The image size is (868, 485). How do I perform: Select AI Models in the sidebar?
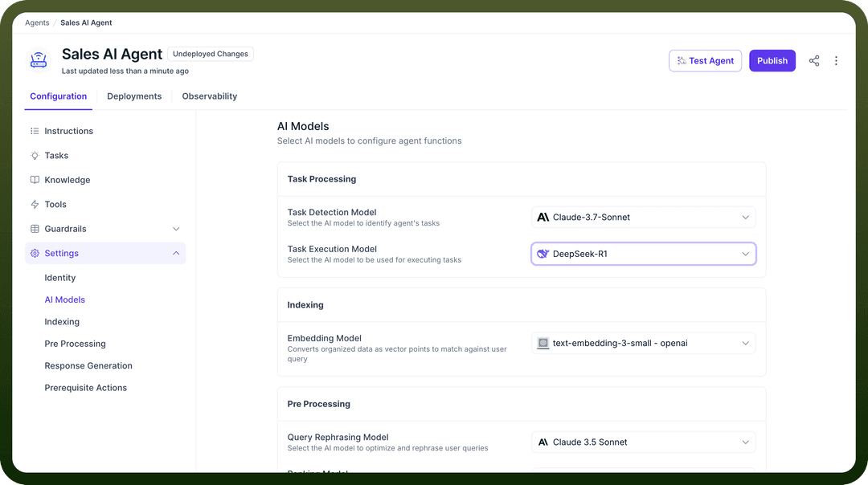[65, 300]
